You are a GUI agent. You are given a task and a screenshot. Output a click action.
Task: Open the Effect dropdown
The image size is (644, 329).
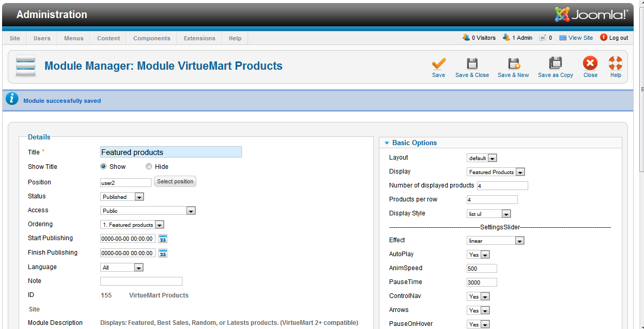[496, 241]
